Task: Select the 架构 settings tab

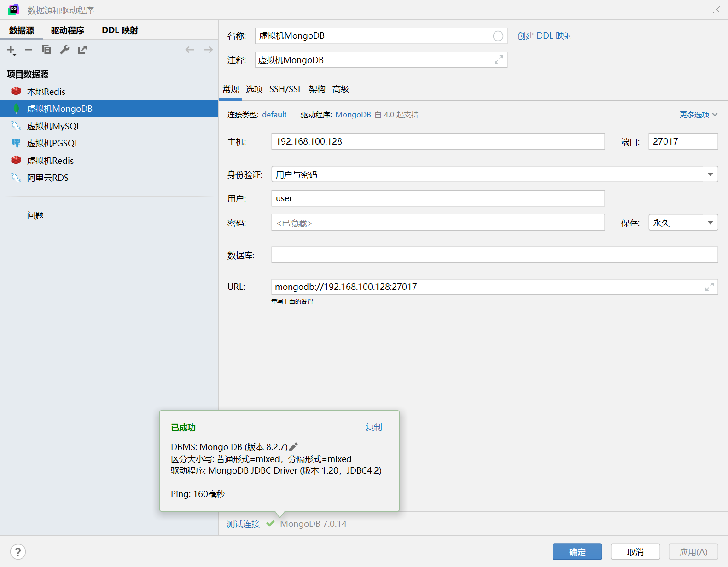Action: [x=317, y=89]
